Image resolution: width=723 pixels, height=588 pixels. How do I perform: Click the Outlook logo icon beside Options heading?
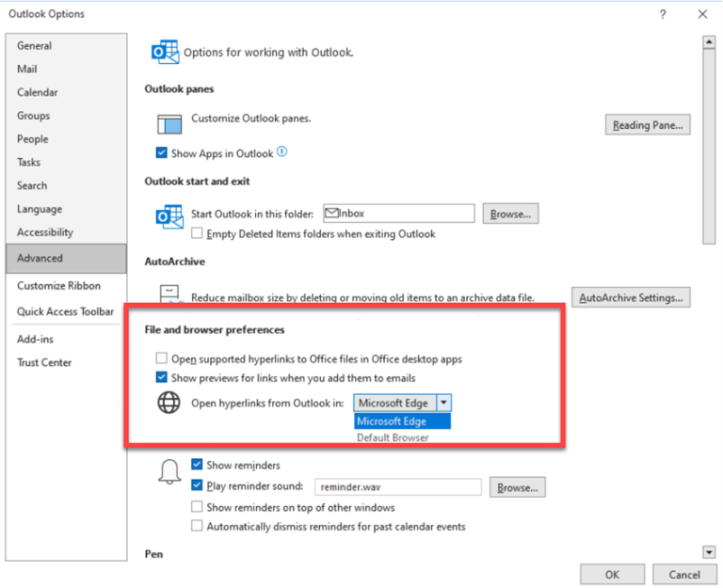[165, 52]
